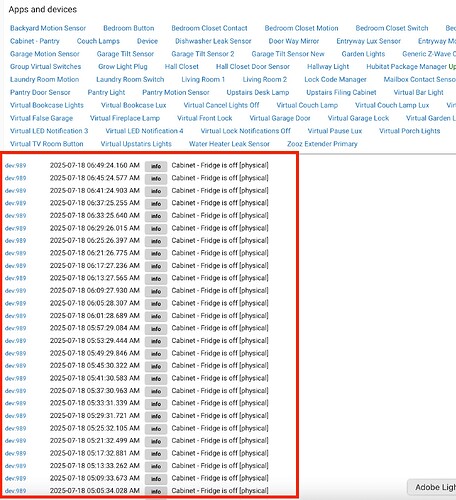This screenshot has width=456, height=500.
Task: Open Virtual Front Lock link
Action: click(205, 118)
